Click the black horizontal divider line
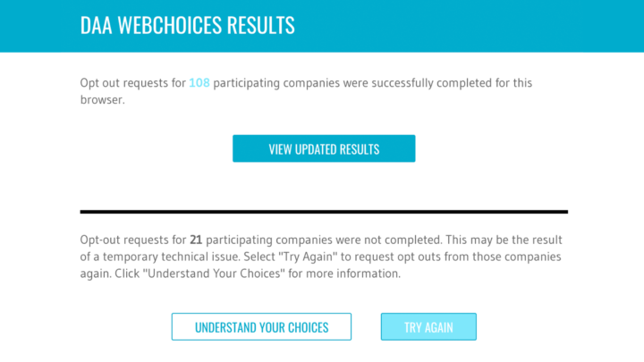 [324, 212]
